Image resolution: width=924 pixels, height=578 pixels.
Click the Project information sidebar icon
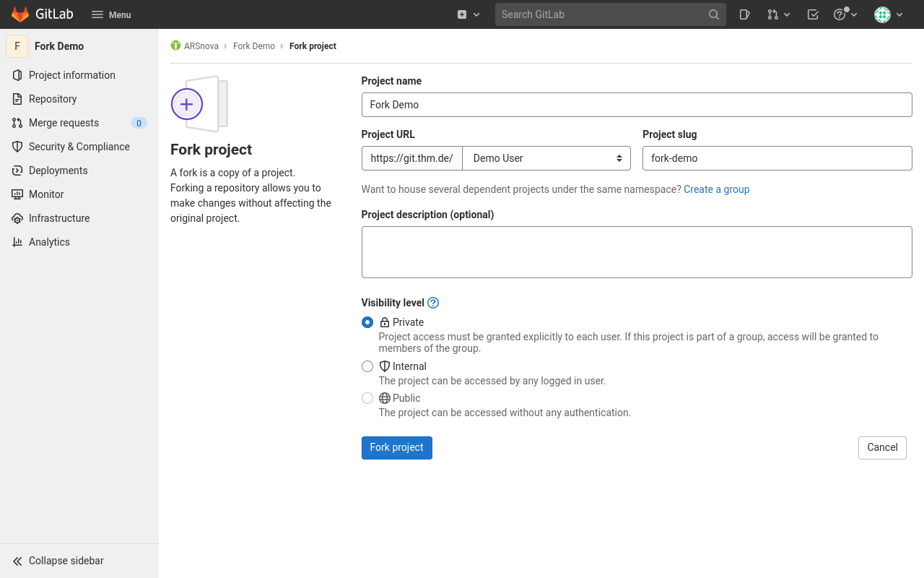17,75
